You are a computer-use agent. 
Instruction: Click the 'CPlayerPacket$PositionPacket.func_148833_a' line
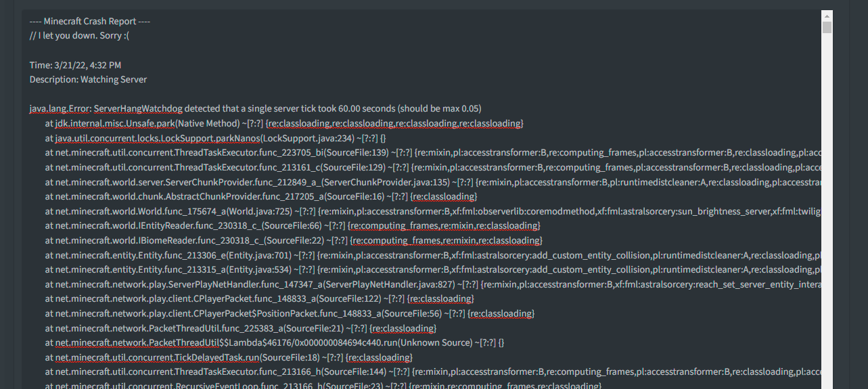[x=290, y=313]
